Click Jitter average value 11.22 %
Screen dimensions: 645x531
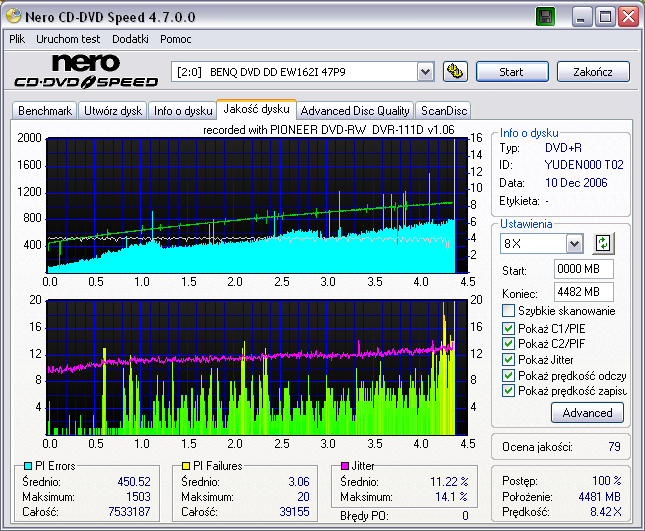tap(449, 482)
